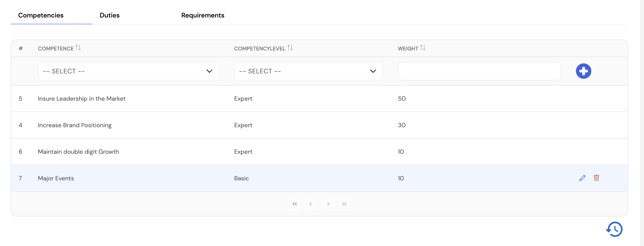This screenshot has width=644, height=246.
Task: Go to next page of table
Action: click(x=328, y=204)
